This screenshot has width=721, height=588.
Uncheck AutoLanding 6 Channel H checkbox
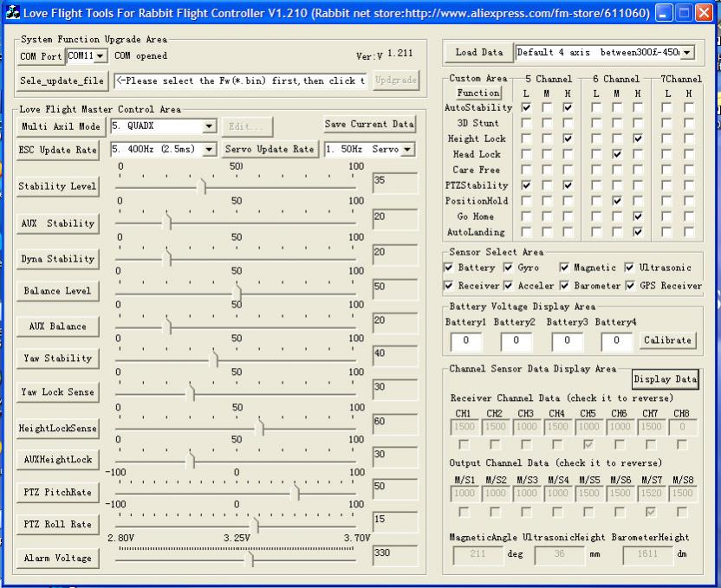(x=638, y=232)
